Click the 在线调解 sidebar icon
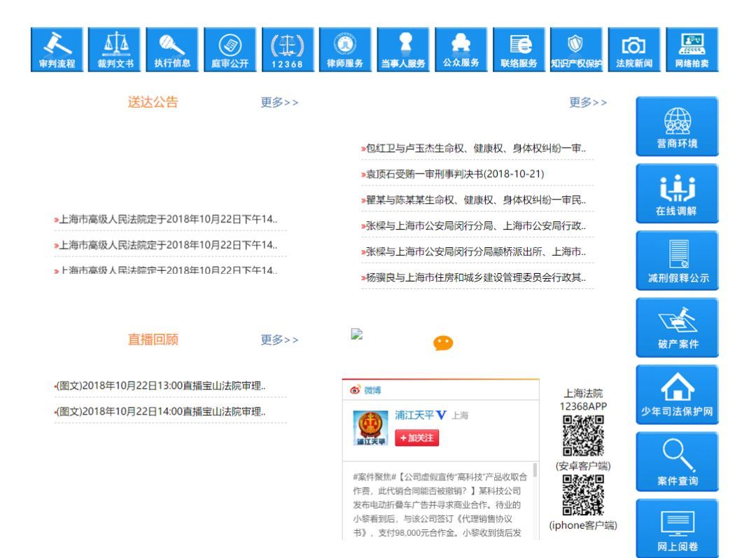756x558 pixels. [x=677, y=193]
